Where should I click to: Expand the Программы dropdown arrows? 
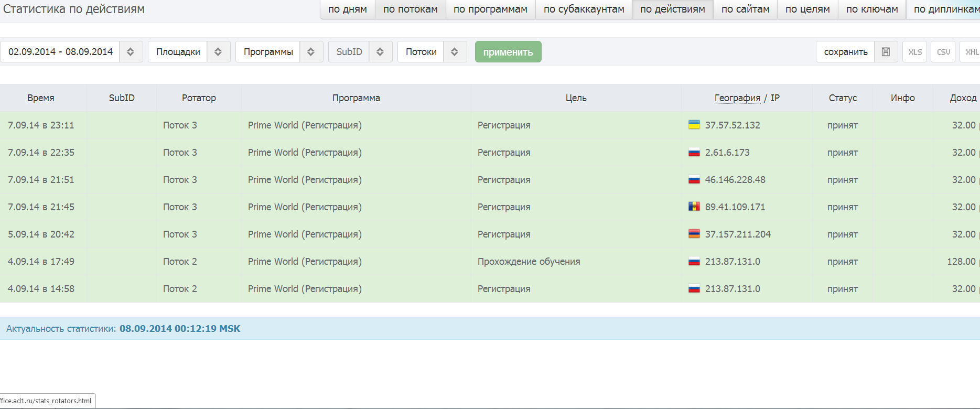tap(311, 52)
